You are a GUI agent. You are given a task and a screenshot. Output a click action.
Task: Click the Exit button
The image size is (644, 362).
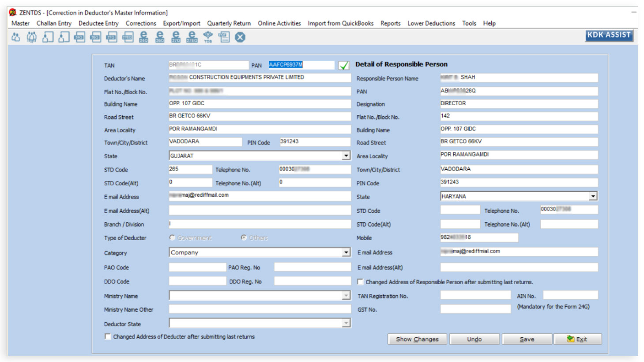(x=577, y=339)
